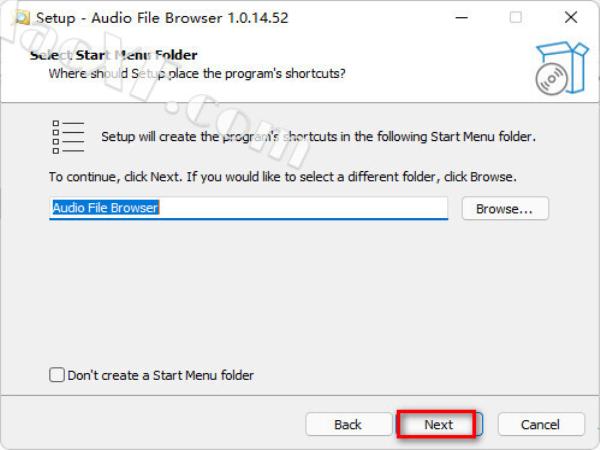This screenshot has width=600, height=450.
Task: Click the disabled maximize button
Action: (516, 18)
